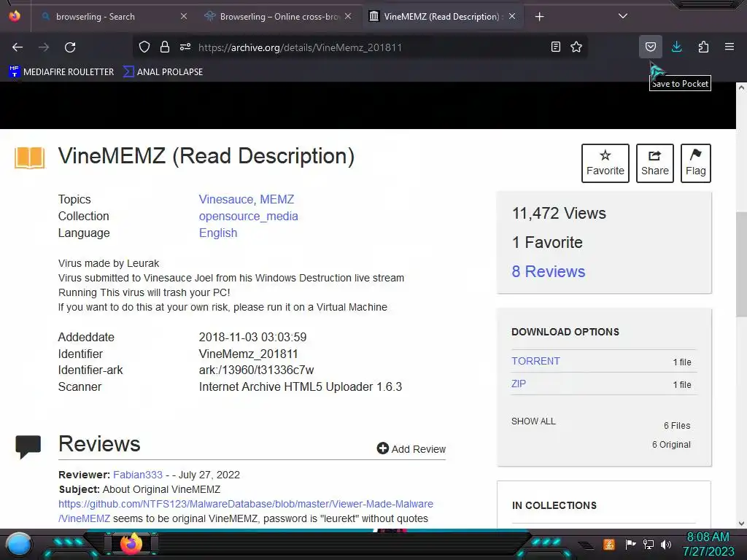Screen dimensions: 747x560
Task: Open the Windows Start orb
Action: (19, 545)
